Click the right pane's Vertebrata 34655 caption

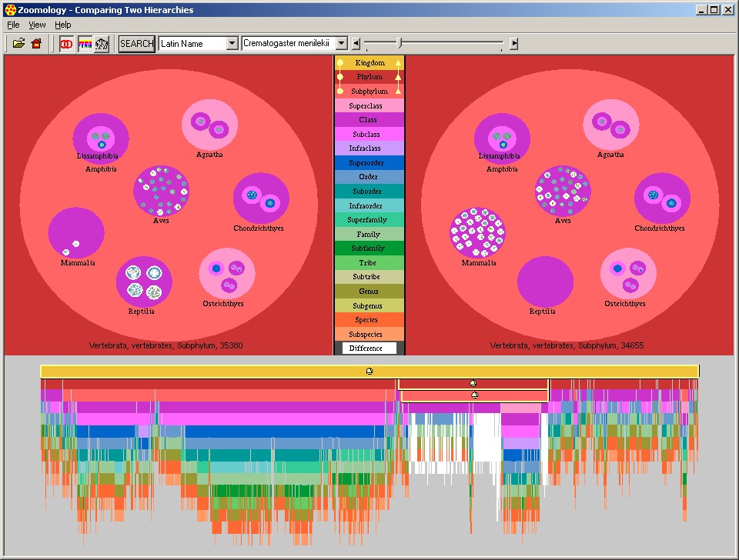click(x=567, y=345)
